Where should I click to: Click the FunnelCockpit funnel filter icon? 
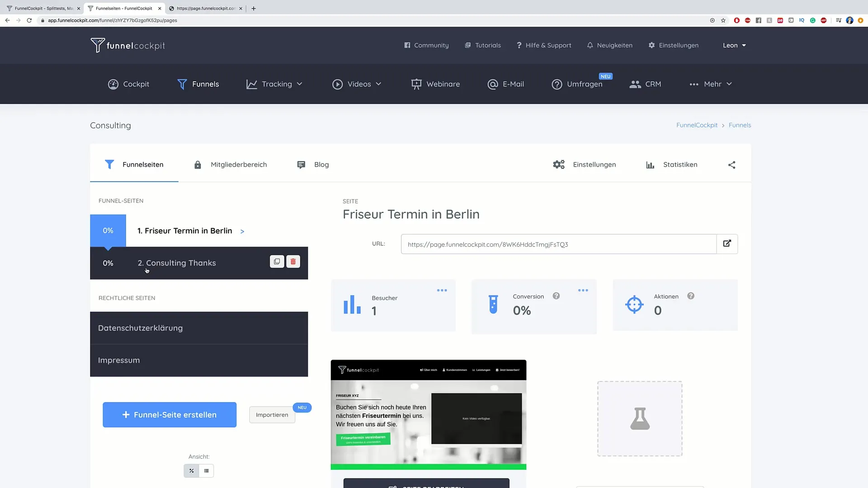pyautogui.click(x=183, y=84)
